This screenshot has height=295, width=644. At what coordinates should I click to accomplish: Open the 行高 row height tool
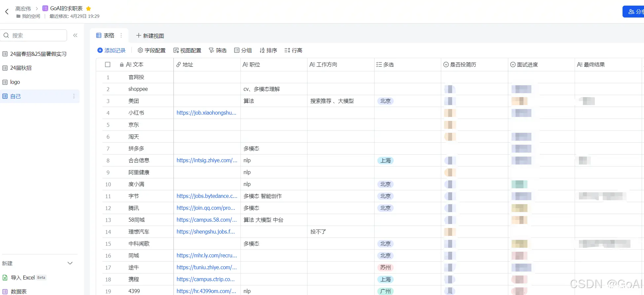[x=293, y=50]
